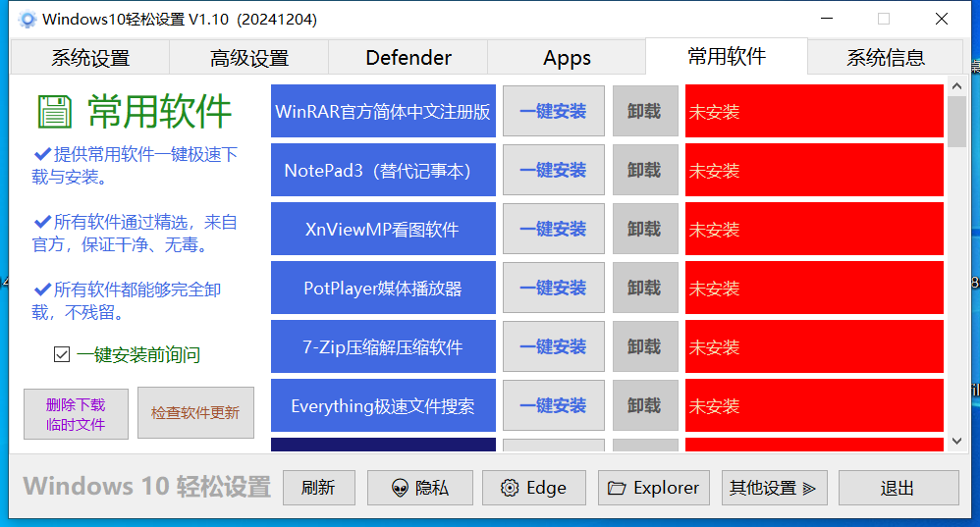Viewport: 980px width, 527px height.
Task: Uninstall XnViewMP using its 卸载 button
Action: (645, 229)
